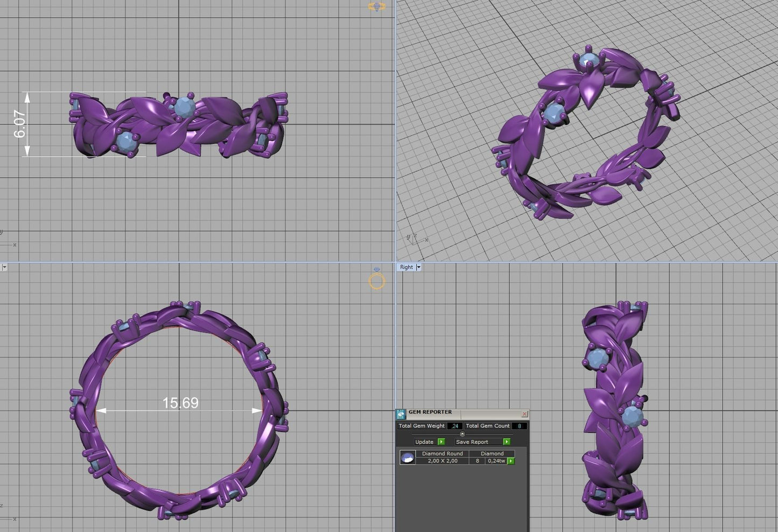The width and height of the screenshot is (778, 532).
Task: Click green arrow next to Update
Action: [441, 442]
